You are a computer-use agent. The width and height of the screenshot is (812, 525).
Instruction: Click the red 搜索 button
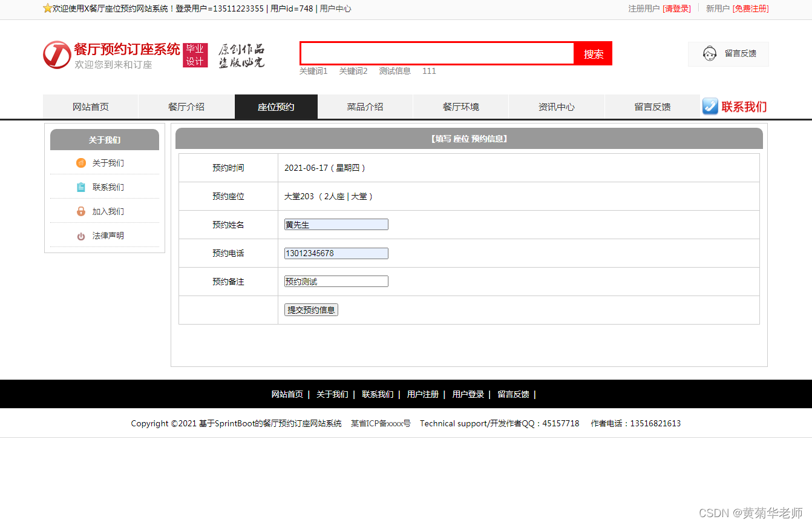(594, 54)
